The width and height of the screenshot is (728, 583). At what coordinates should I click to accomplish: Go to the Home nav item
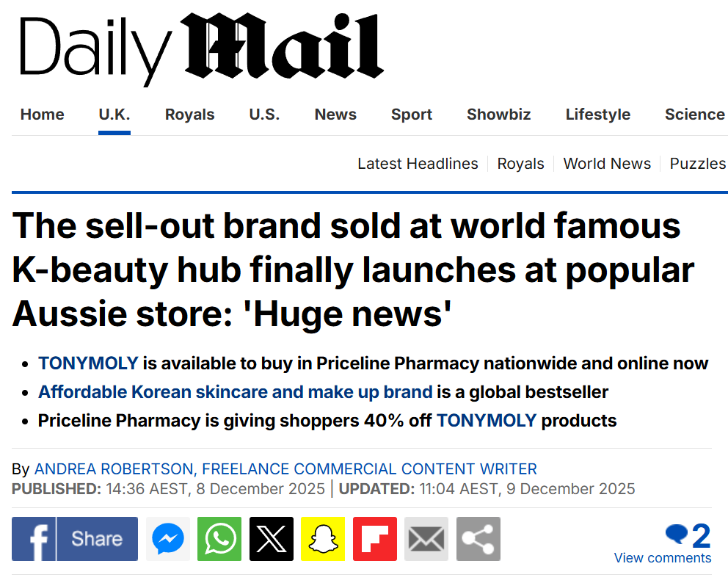pos(43,115)
